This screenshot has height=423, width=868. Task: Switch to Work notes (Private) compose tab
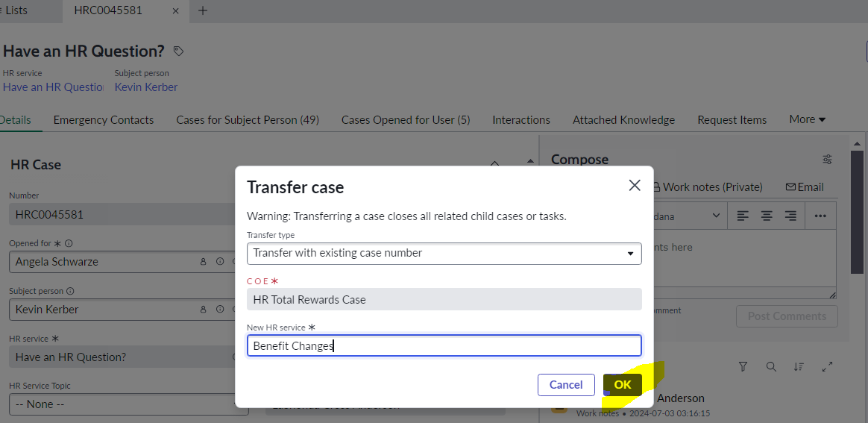(708, 187)
